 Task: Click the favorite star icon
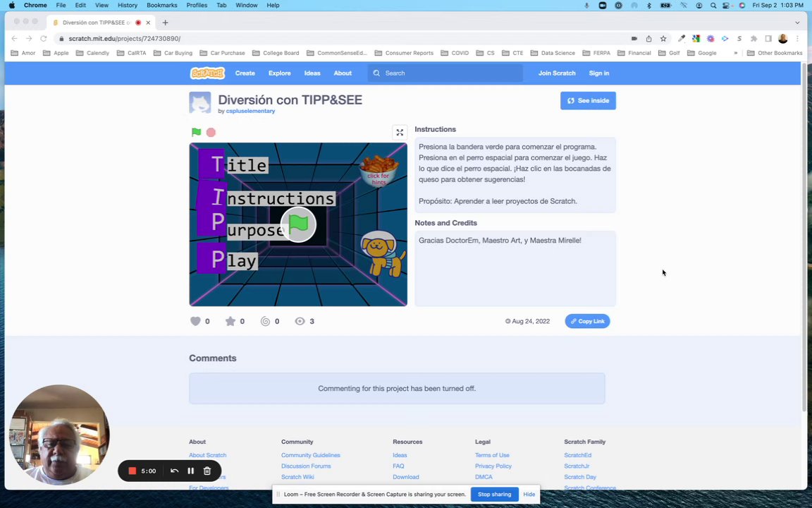(x=230, y=322)
